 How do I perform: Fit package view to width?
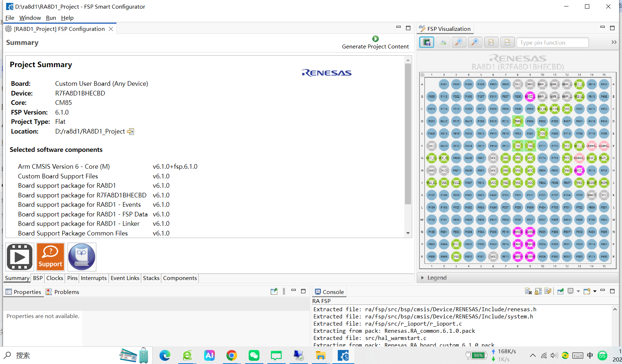[x=507, y=42]
